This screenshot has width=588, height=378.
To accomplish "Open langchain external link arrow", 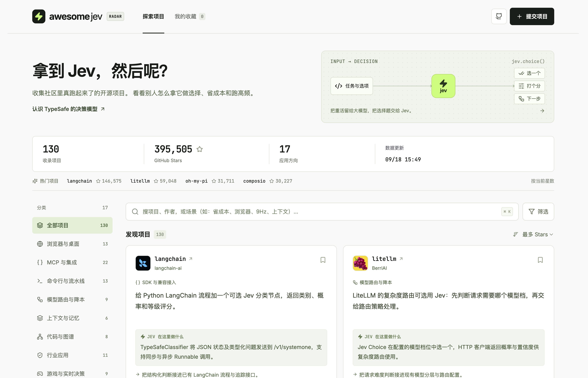I will pyautogui.click(x=191, y=259).
